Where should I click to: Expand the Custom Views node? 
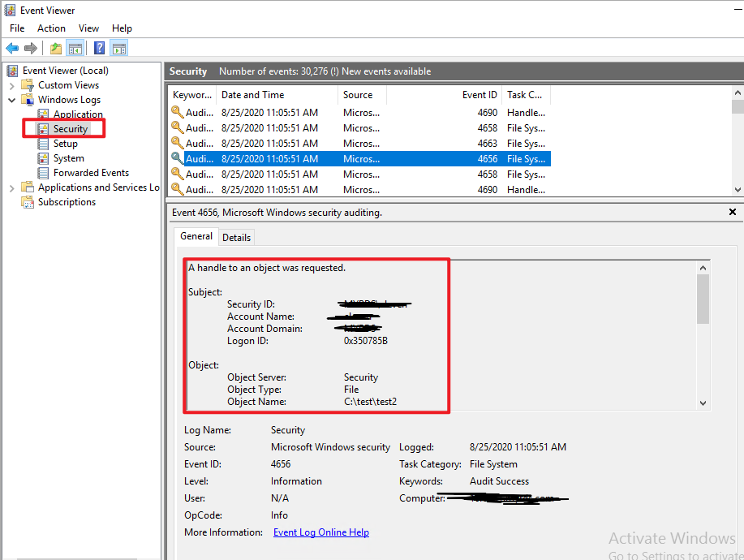click(12, 86)
